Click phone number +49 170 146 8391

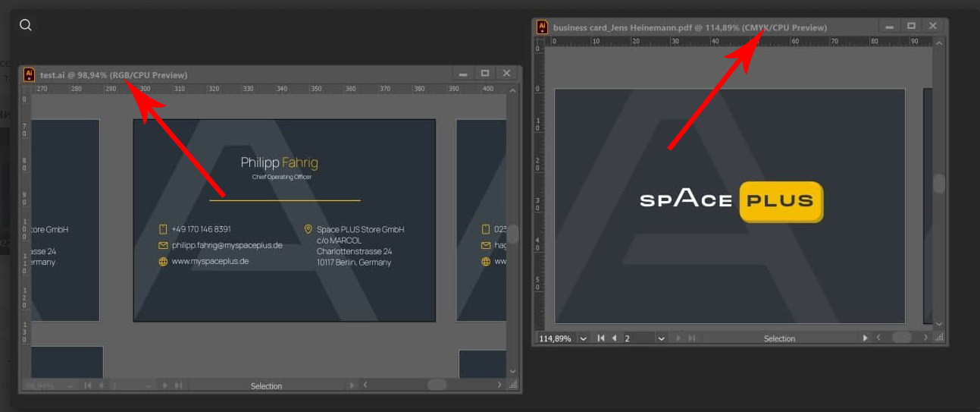(x=201, y=229)
